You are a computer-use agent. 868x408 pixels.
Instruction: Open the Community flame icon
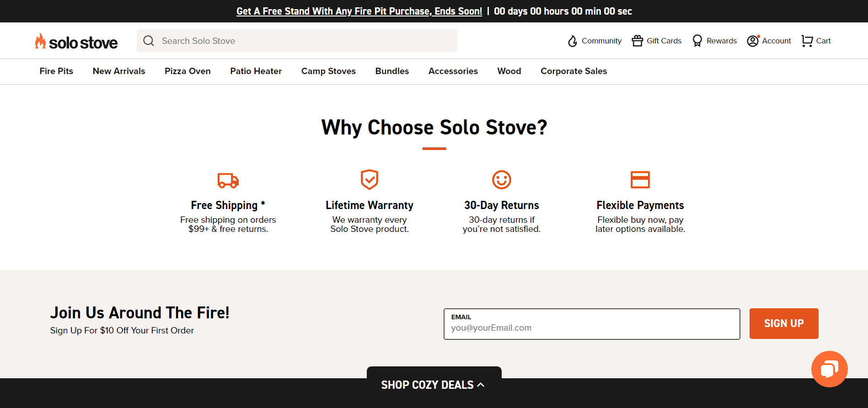(x=572, y=41)
